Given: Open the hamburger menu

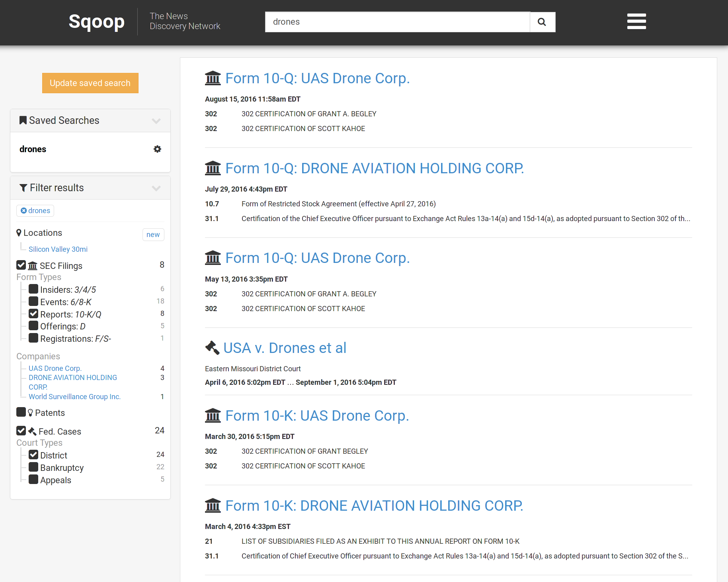Looking at the screenshot, I should click(636, 22).
